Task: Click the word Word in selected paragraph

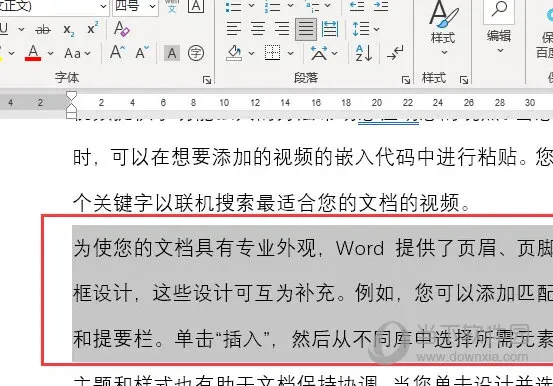Action: point(360,248)
